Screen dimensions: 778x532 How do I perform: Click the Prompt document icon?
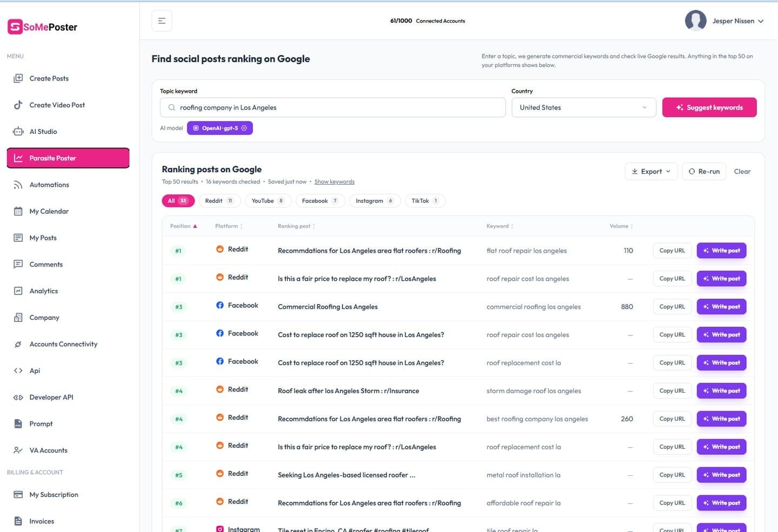[18, 423]
